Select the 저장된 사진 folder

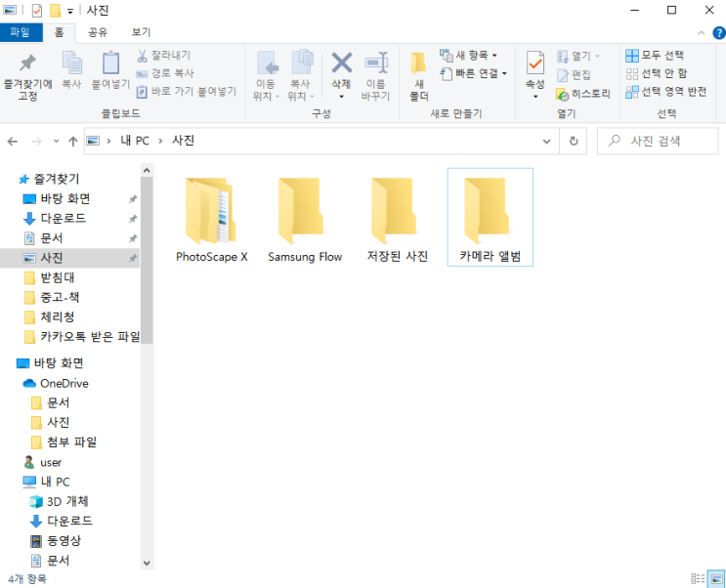point(398,218)
